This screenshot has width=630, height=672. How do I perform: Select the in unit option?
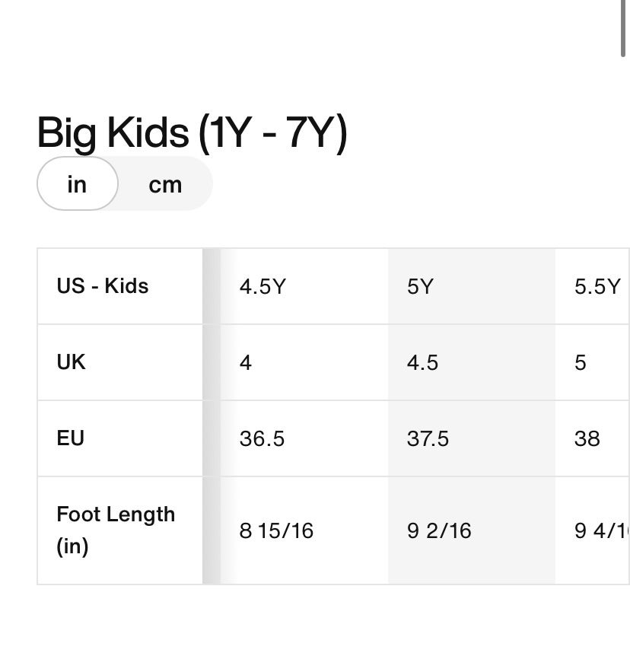pyautogui.click(x=78, y=183)
